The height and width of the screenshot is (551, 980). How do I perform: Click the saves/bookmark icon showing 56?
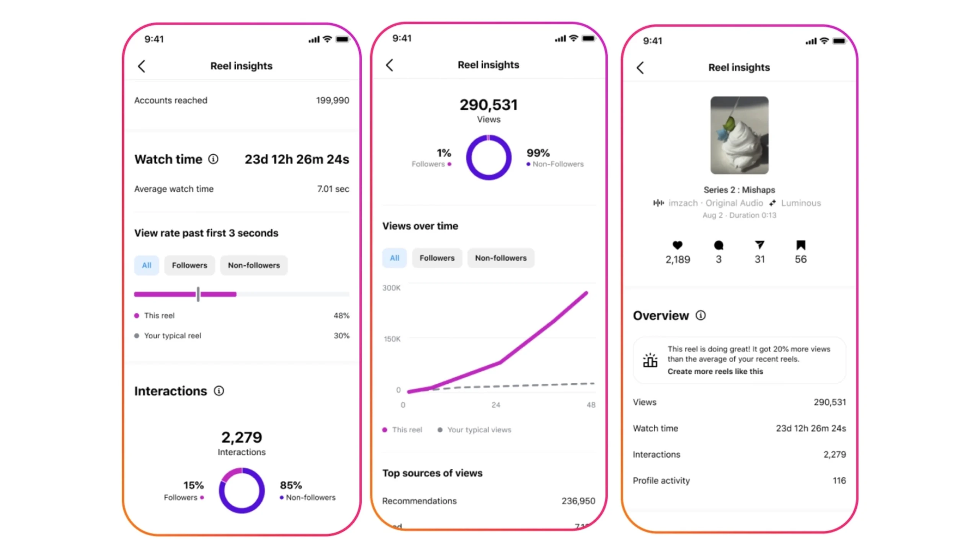point(800,245)
